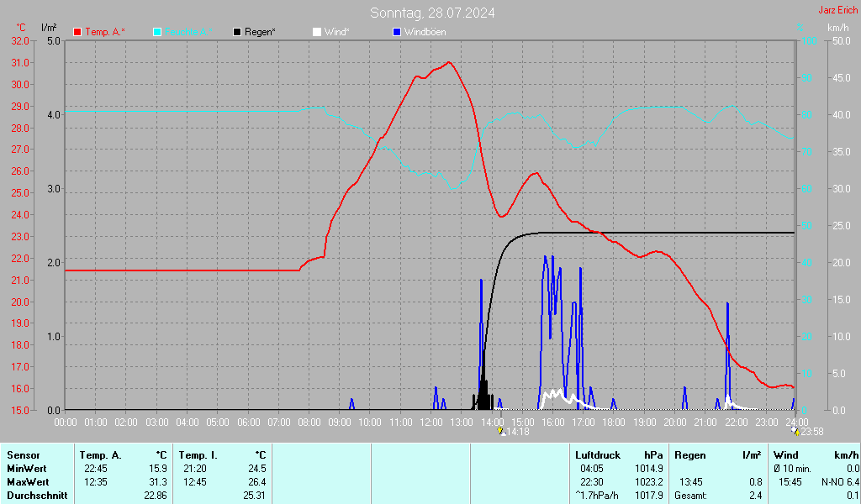
Task: Click the 1023.2 pressure maximum value
Action: click(649, 482)
